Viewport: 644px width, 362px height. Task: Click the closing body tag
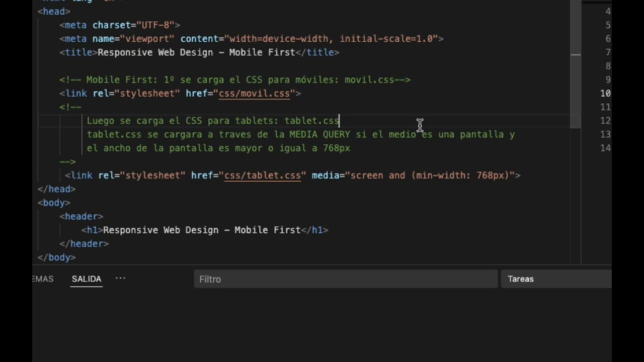pos(56,257)
